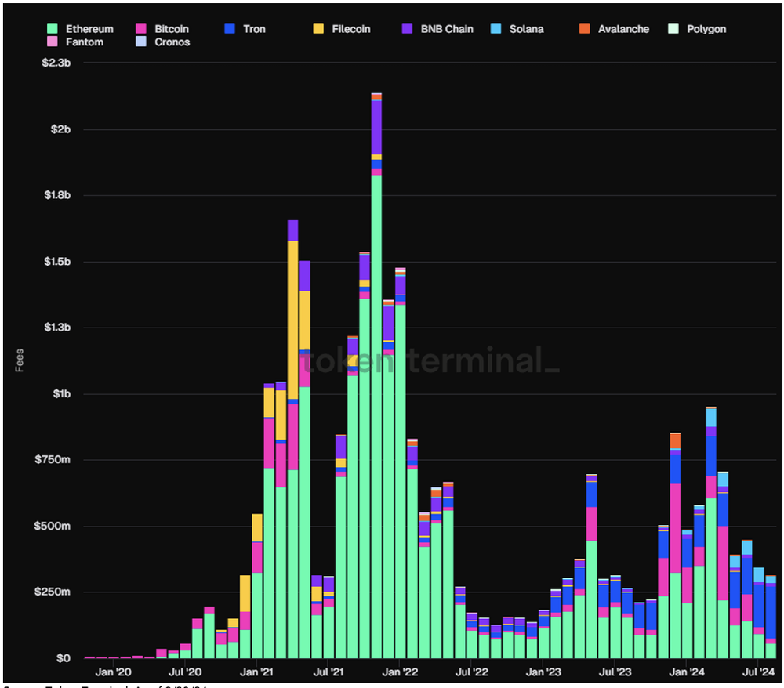Click the tallest bar's green Ethereum segment
Image resolution: width=784 pixels, height=688 pixels.
376,416
